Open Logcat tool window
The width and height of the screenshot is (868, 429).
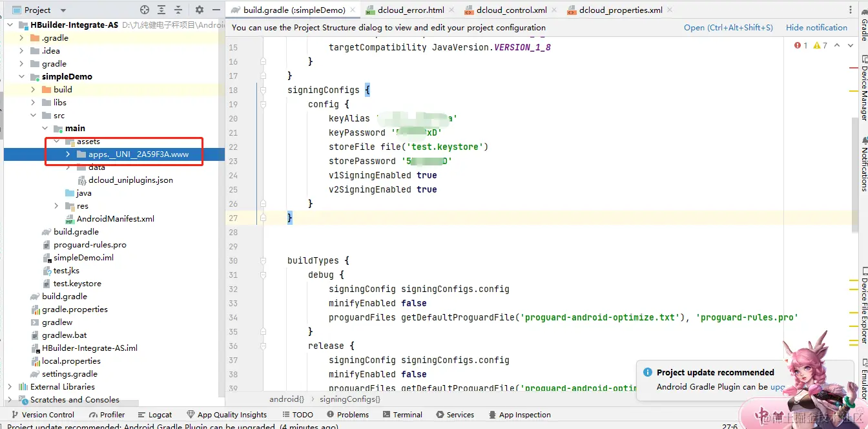(154, 415)
